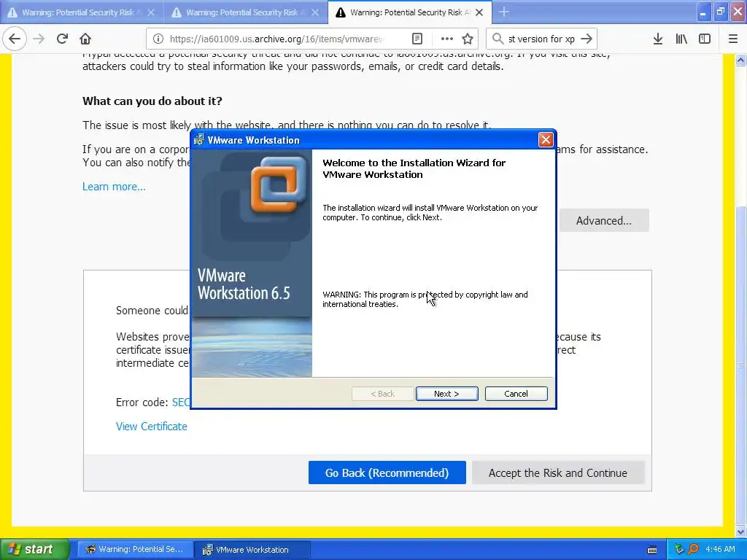
Task: Click the VMware logo graphic
Action: pos(279,184)
